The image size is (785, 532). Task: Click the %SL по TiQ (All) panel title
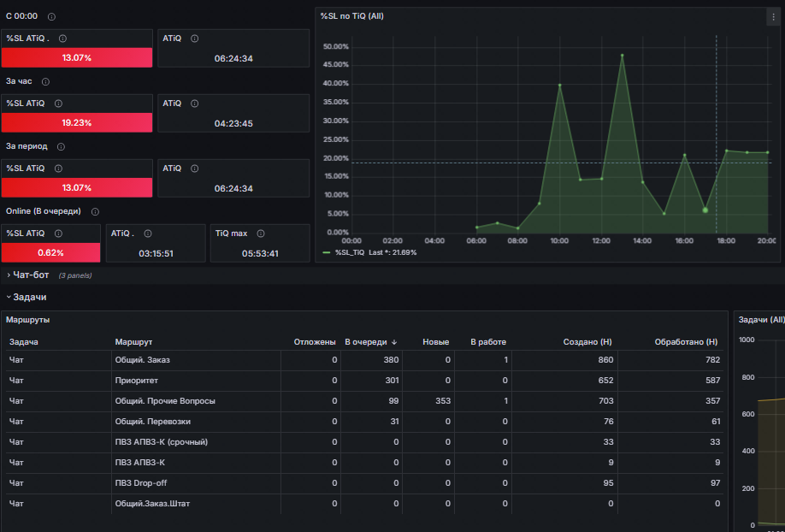pos(352,16)
